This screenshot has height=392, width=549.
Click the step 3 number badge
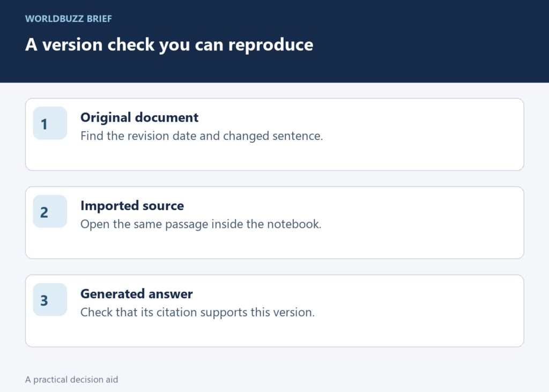pos(50,300)
